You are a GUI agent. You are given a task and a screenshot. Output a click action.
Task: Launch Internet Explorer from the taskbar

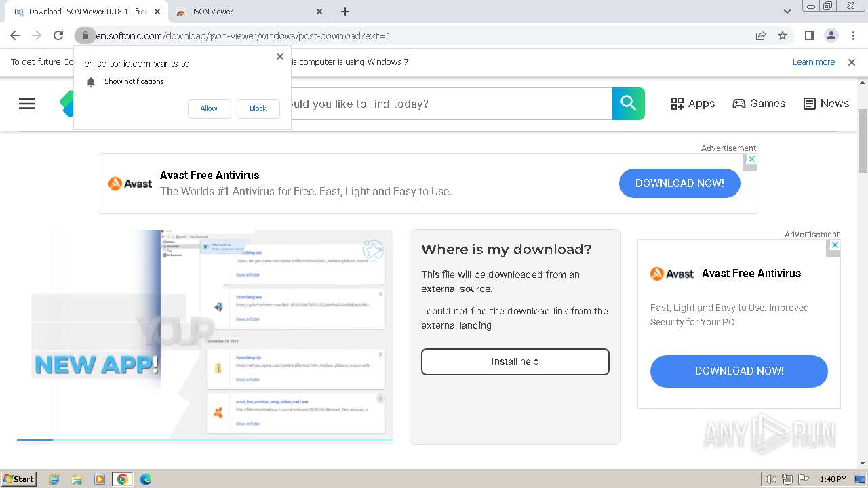click(54, 479)
